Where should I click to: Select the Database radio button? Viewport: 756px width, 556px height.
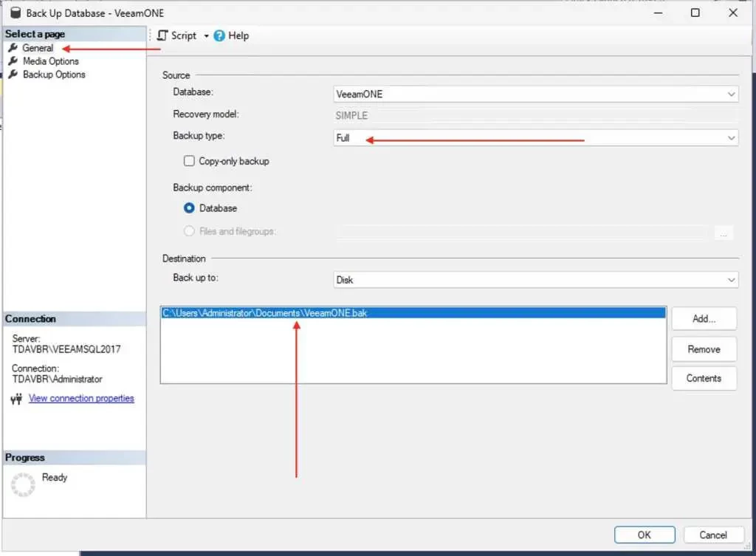click(x=189, y=207)
